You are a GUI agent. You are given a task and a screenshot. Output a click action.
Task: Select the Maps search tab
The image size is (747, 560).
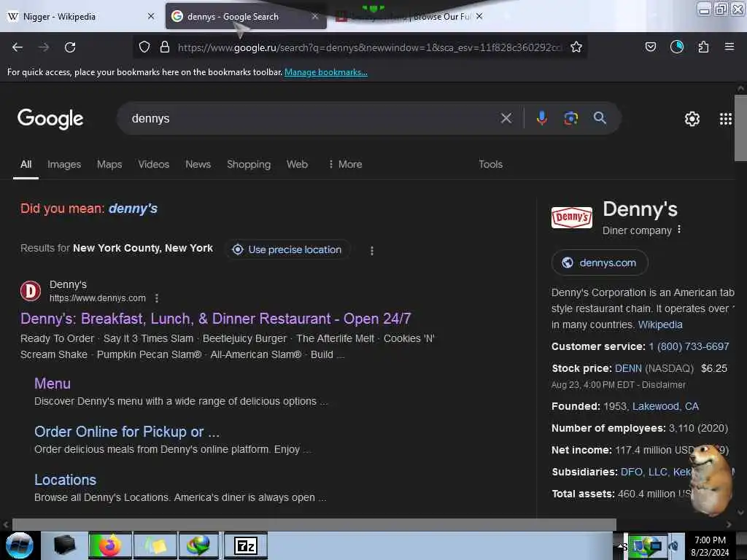(109, 164)
